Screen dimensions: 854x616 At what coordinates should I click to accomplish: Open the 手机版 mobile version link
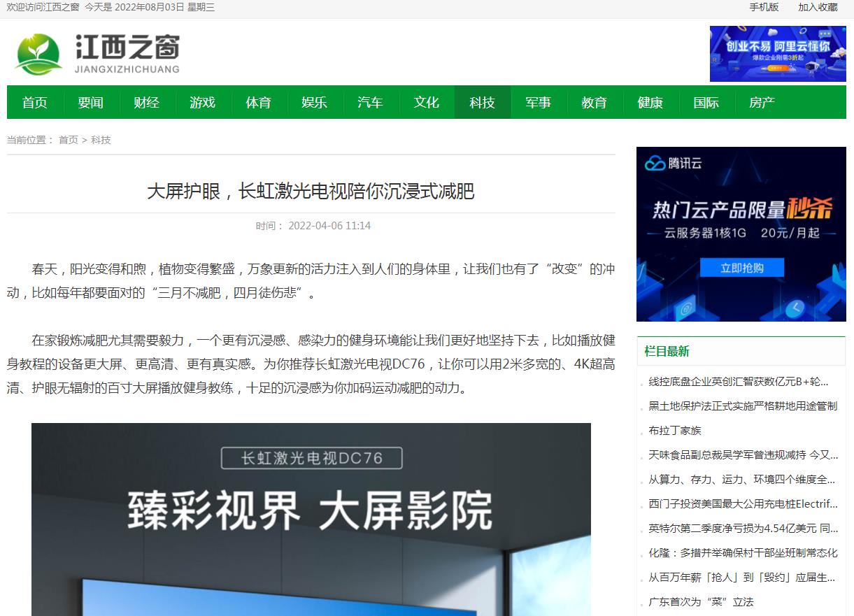click(x=764, y=7)
